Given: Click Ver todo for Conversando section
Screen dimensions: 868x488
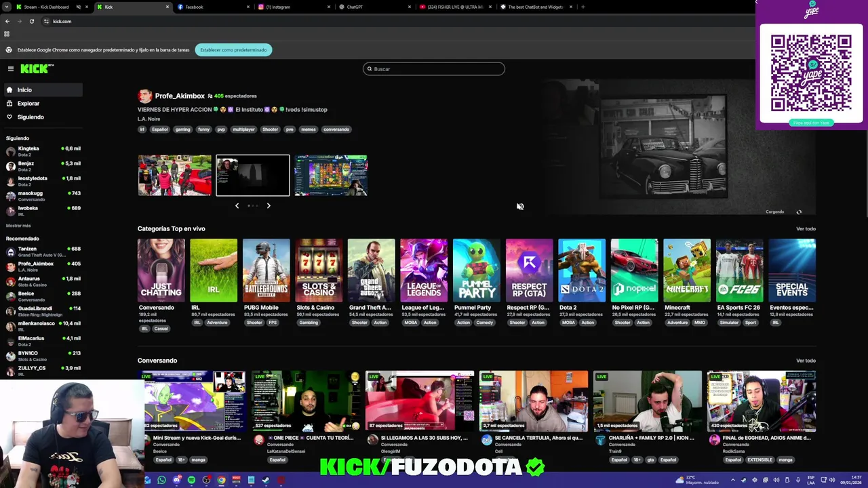Looking at the screenshot, I should (806, 361).
